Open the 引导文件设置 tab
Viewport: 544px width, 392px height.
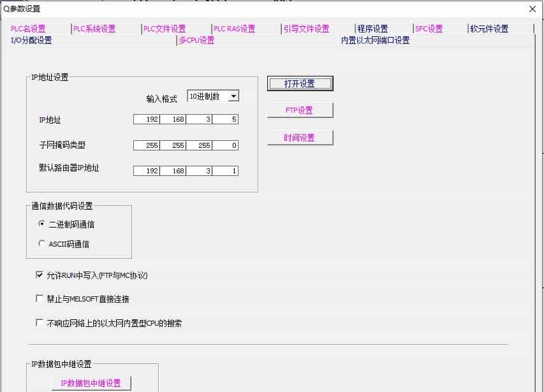tap(307, 28)
